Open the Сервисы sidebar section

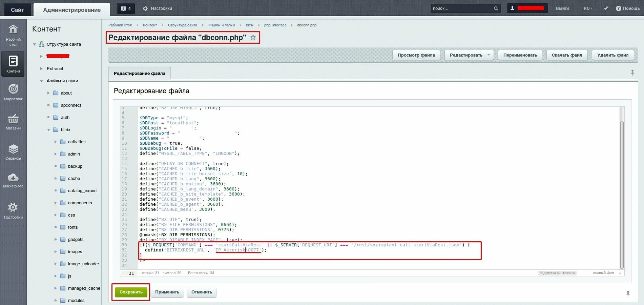[x=13, y=152]
